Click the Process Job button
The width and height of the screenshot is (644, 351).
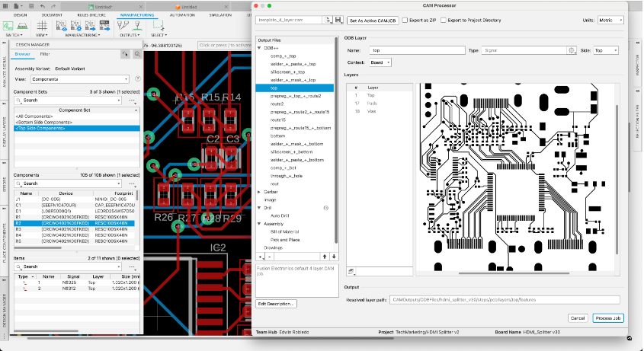[x=608, y=317]
